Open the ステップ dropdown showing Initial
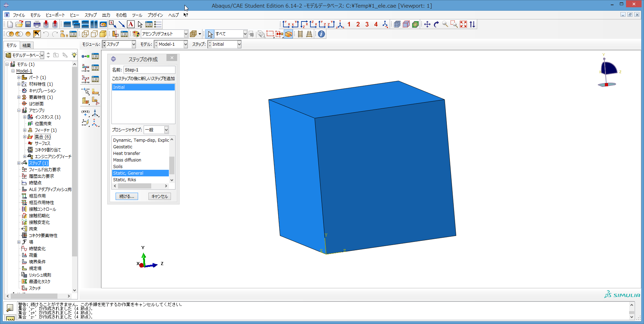 point(224,44)
